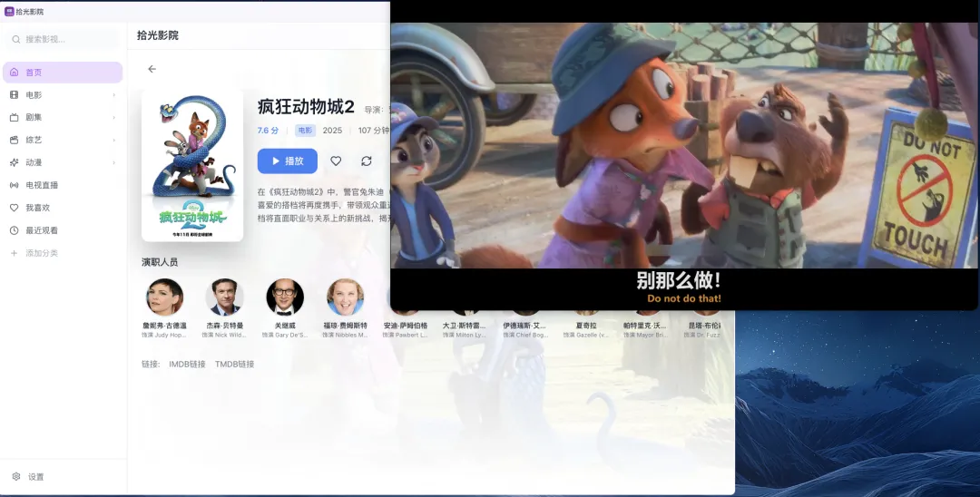
Task: Open the IMDB链接 link
Action: point(187,365)
